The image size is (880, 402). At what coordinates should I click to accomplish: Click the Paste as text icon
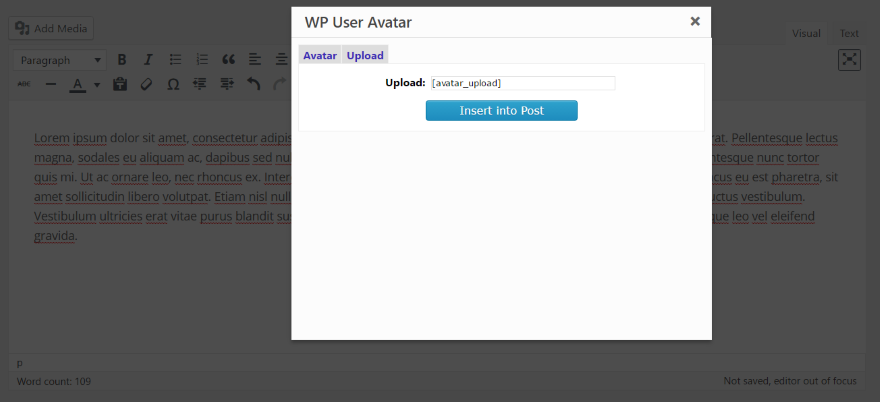point(120,84)
